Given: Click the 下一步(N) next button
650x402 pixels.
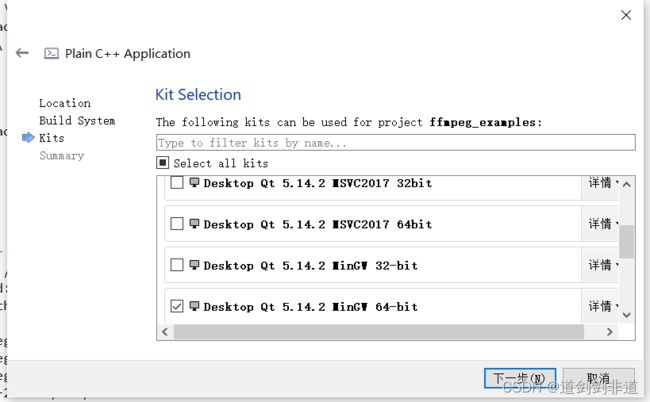Looking at the screenshot, I should pos(520,378).
